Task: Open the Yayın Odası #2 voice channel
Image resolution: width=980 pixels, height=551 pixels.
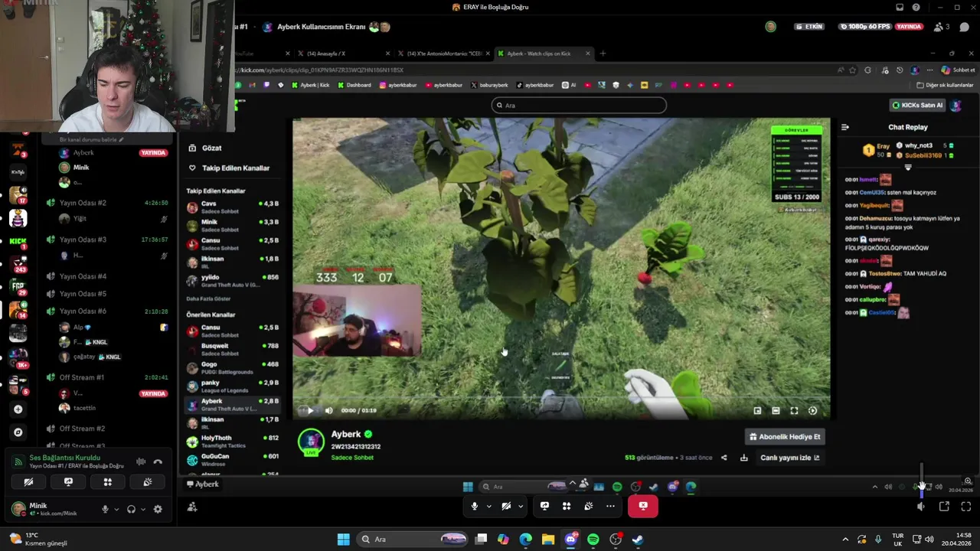Action: tap(83, 203)
